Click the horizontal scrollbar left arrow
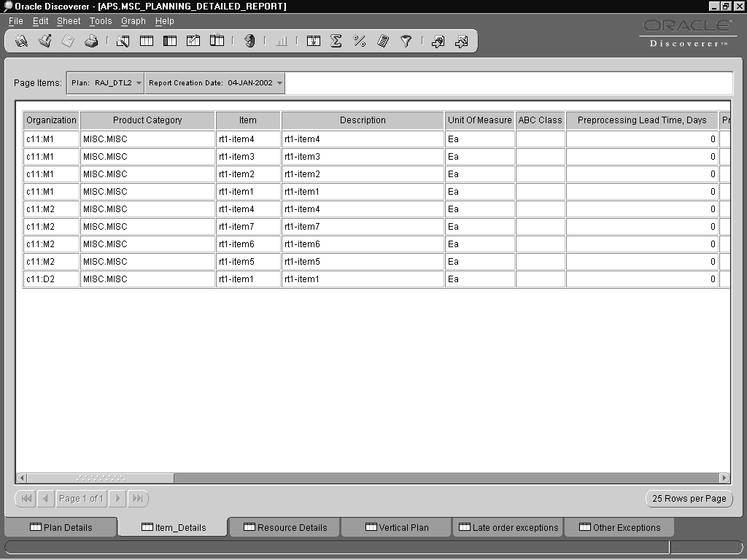The height and width of the screenshot is (560, 747). click(22, 478)
